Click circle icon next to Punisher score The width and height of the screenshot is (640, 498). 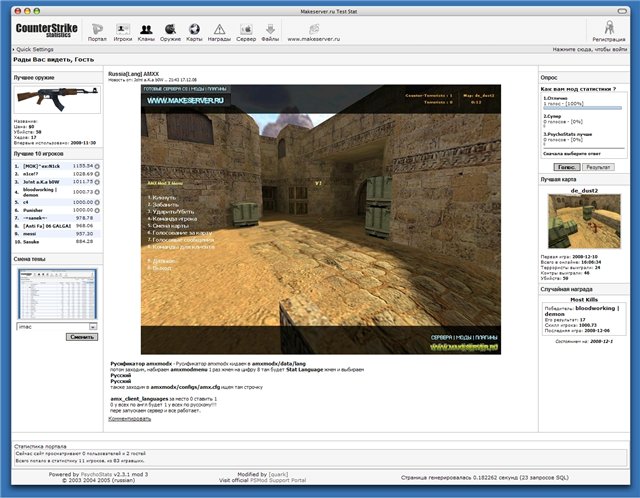click(x=97, y=211)
